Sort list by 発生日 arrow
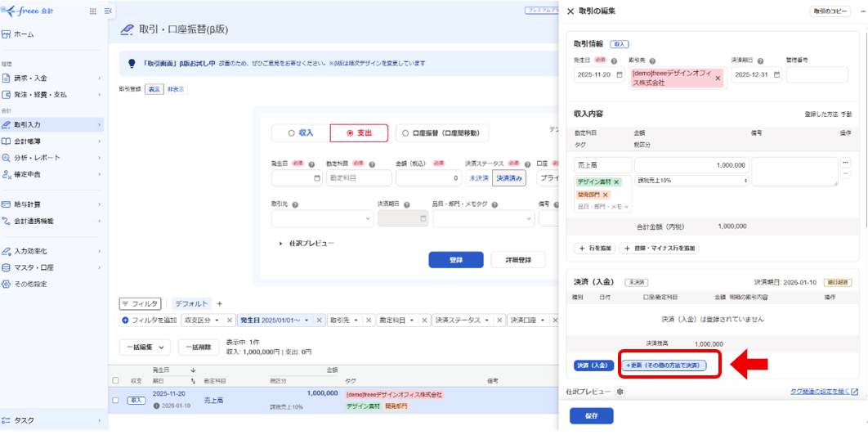 (193, 370)
